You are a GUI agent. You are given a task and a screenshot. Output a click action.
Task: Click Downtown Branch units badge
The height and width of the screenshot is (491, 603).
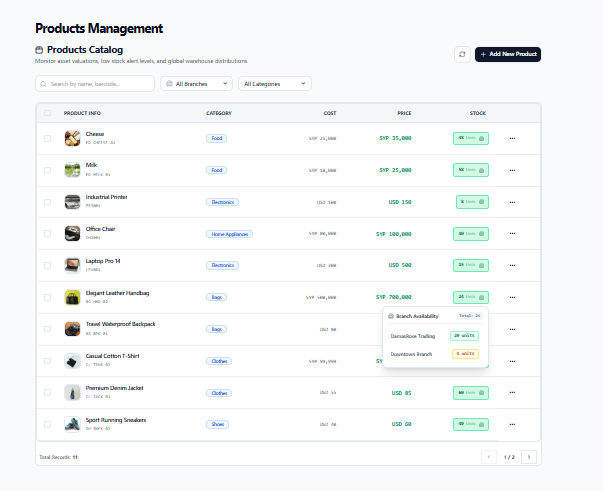(465, 354)
